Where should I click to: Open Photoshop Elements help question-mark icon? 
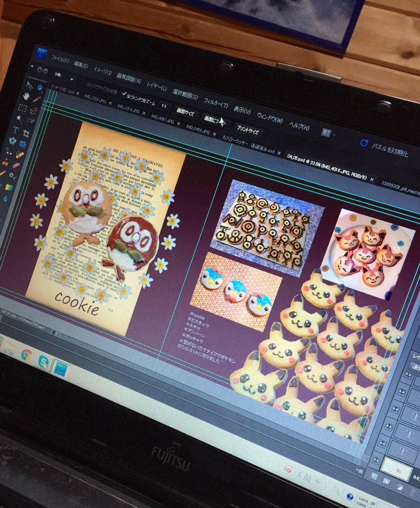click(350, 496)
